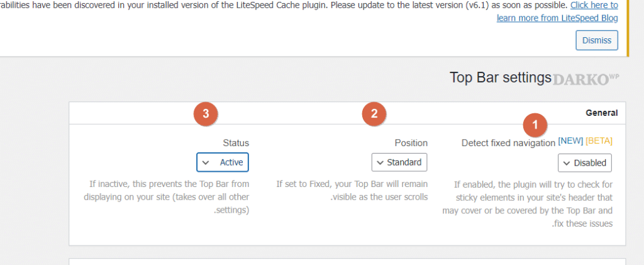Click the 'Top Bar settings' page heading
The width and height of the screenshot is (644, 265).
click(x=500, y=77)
